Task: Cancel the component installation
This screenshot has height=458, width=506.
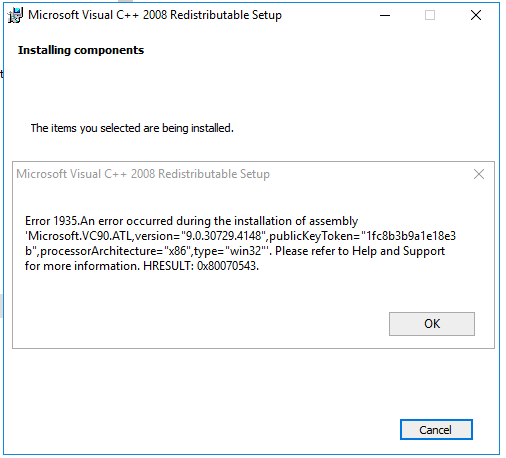Action: point(436,430)
